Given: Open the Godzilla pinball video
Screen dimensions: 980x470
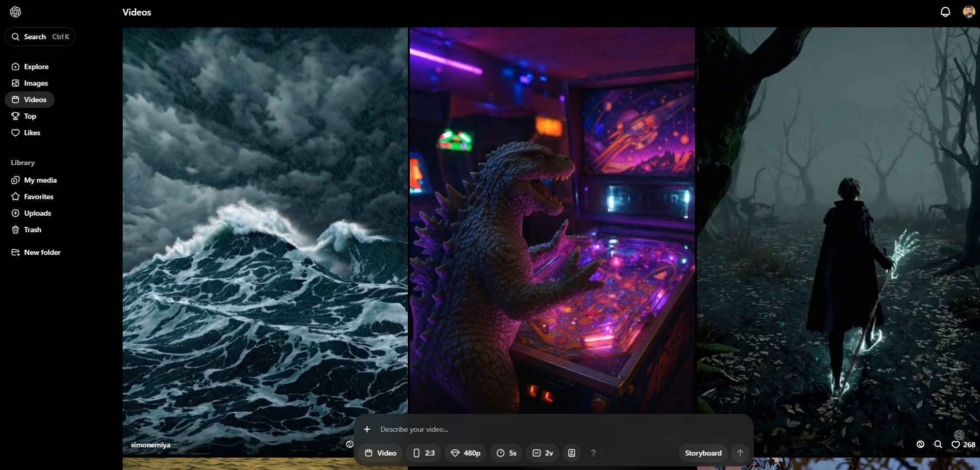Looking at the screenshot, I should [x=552, y=220].
